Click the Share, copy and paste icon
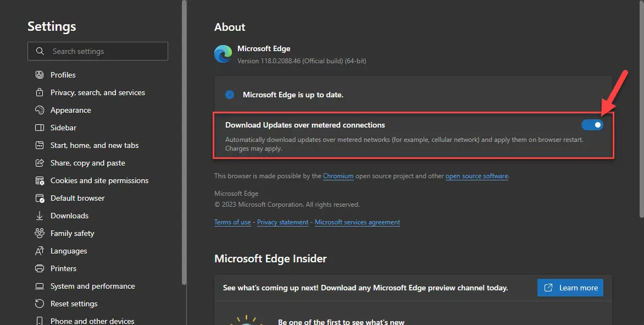The width and height of the screenshot is (644, 325). tap(40, 163)
